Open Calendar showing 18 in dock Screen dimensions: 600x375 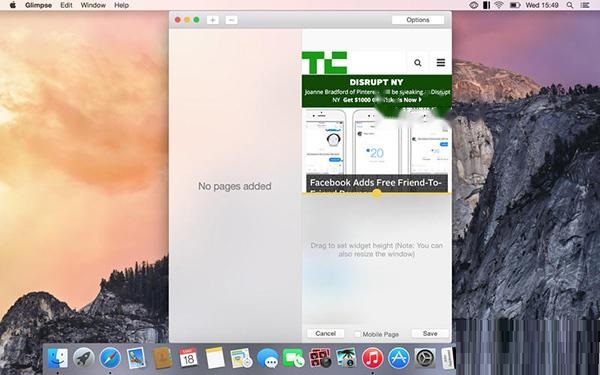[188, 358]
